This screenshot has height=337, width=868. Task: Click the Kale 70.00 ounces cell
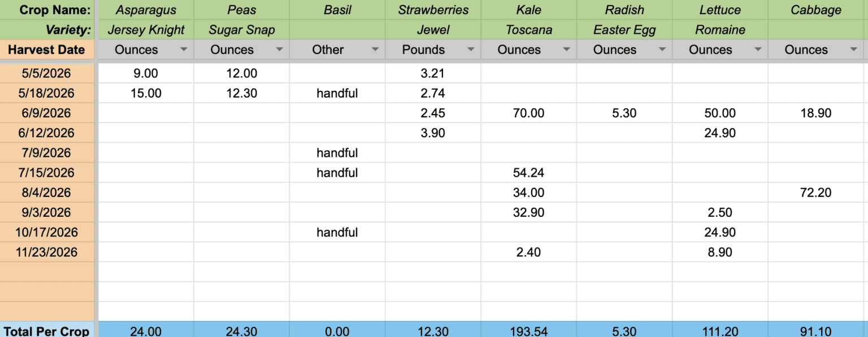click(x=528, y=113)
